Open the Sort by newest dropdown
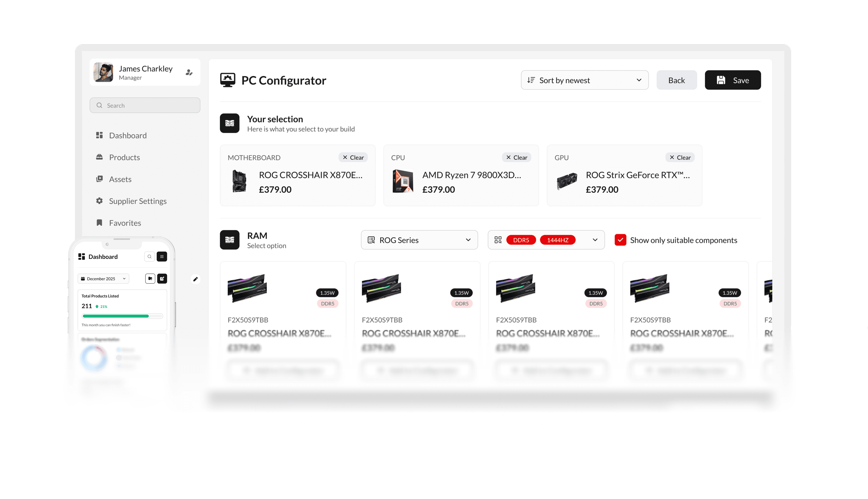Image resolution: width=868 pixels, height=499 pixels. point(585,80)
